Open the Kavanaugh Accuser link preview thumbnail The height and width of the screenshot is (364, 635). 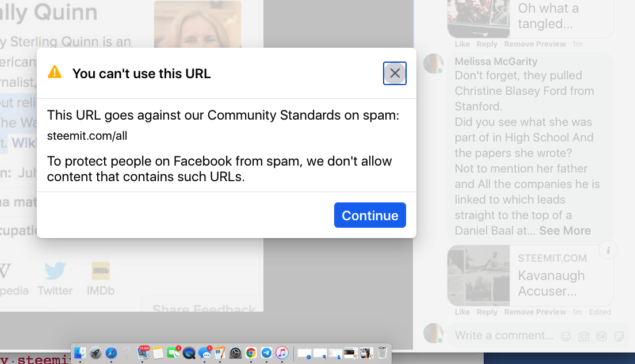479,275
